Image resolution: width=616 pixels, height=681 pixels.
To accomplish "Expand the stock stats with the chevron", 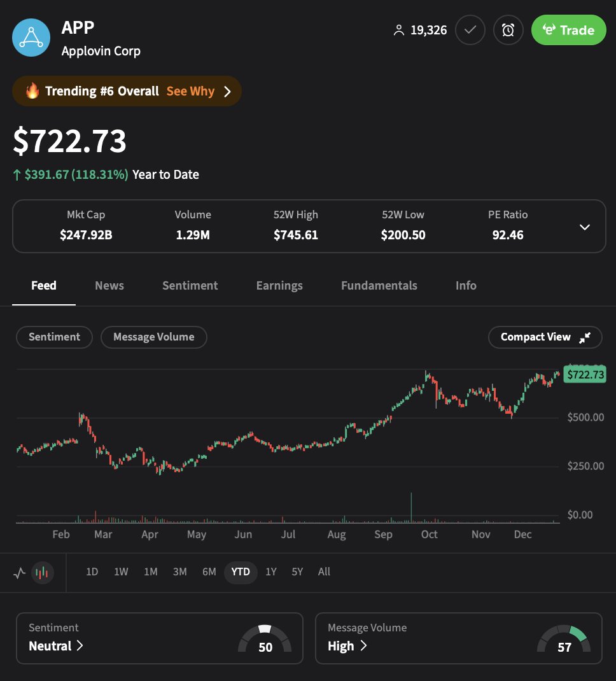I will click(x=584, y=227).
